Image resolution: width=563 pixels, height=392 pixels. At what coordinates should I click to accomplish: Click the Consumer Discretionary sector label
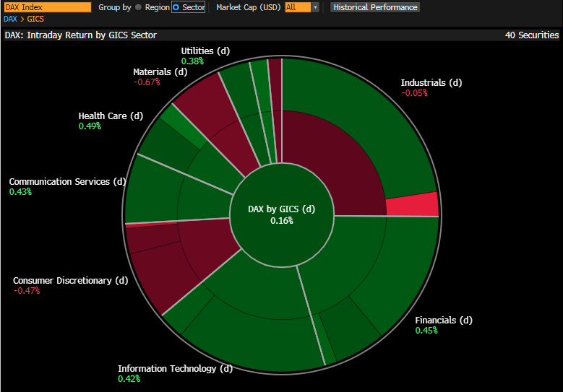pyautogui.click(x=70, y=281)
